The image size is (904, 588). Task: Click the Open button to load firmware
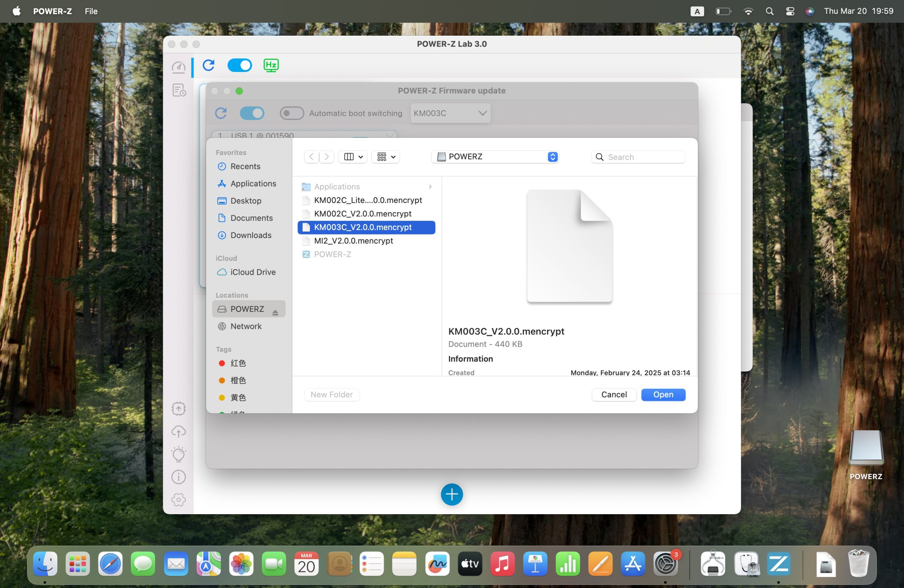(x=663, y=395)
